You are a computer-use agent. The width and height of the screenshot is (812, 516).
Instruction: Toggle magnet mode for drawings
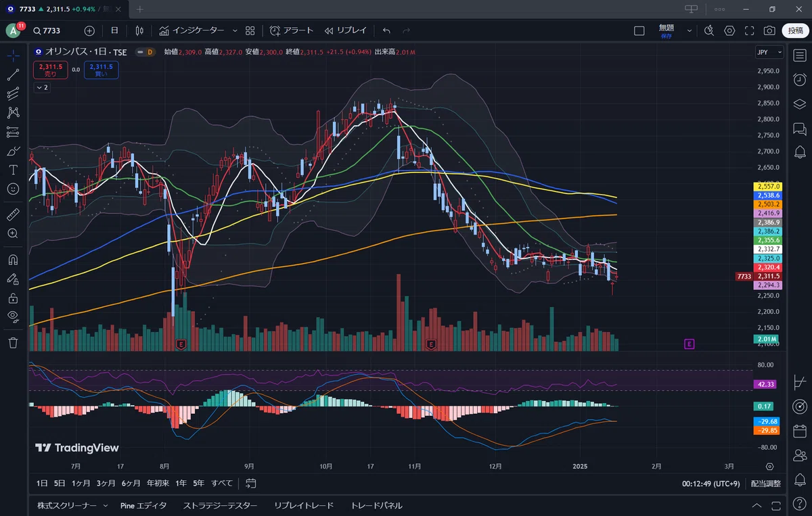click(x=13, y=259)
